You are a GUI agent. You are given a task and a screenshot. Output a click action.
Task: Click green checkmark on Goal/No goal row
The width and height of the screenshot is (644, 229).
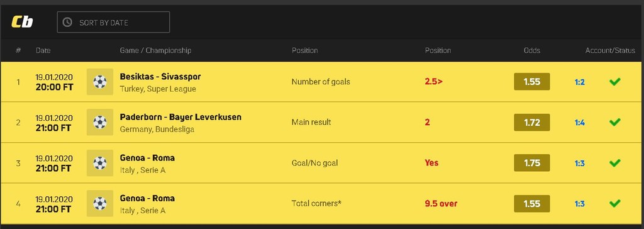point(615,163)
